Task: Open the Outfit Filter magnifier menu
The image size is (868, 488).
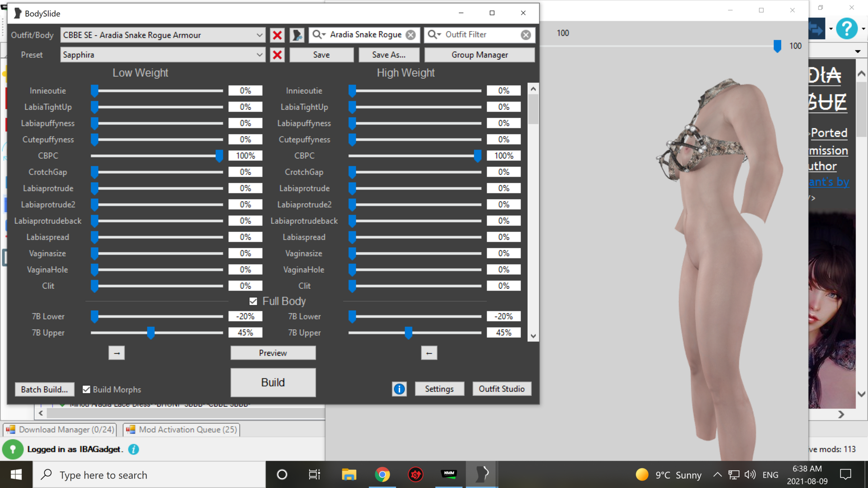Action: click(434, 35)
